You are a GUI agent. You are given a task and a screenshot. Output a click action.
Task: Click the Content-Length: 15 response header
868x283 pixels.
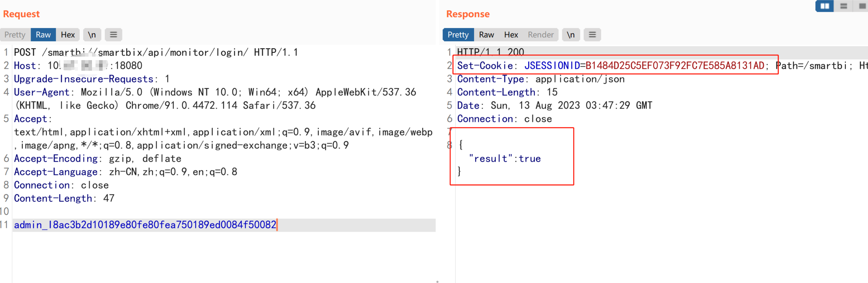pyautogui.click(x=507, y=92)
